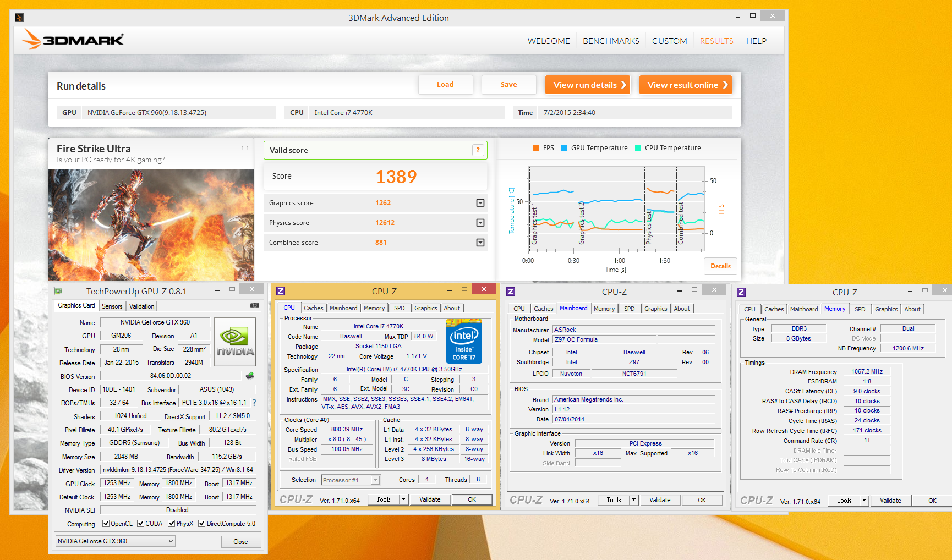Click the Z97 OC Formula model field
This screenshot has width=952, height=560.
point(604,339)
